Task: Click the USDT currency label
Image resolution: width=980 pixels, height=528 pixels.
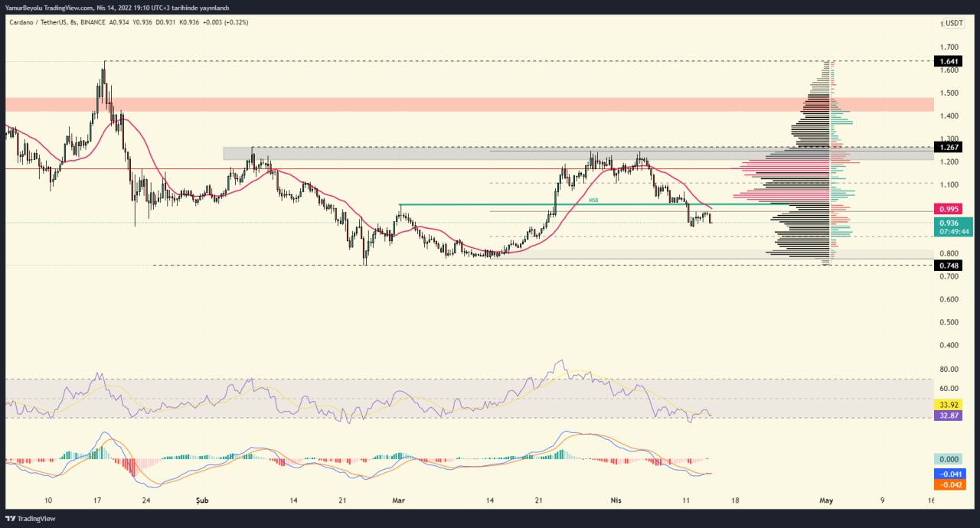Action: tap(954, 23)
